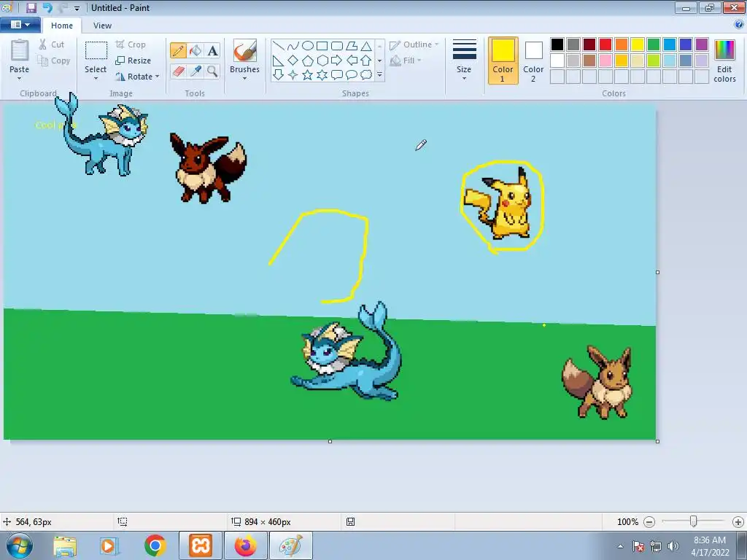Choose the Six-point star shape
The image size is (747, 560).
(322, 75)
